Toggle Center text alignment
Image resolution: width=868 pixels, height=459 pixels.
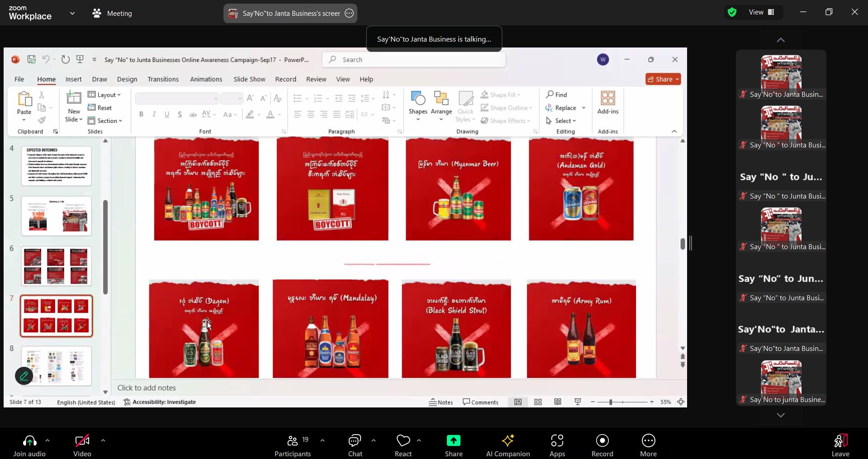tap(311, 114)
